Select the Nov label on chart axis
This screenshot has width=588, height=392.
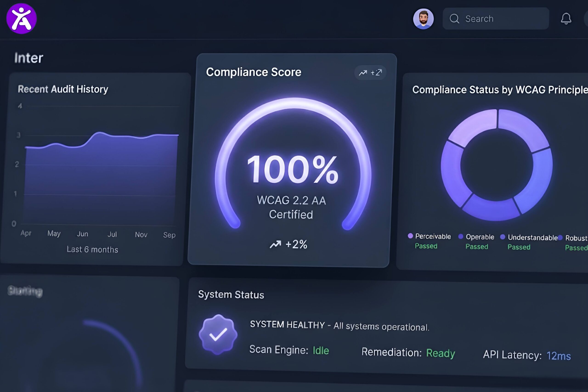pyautogui.click(x=141, y=234)
